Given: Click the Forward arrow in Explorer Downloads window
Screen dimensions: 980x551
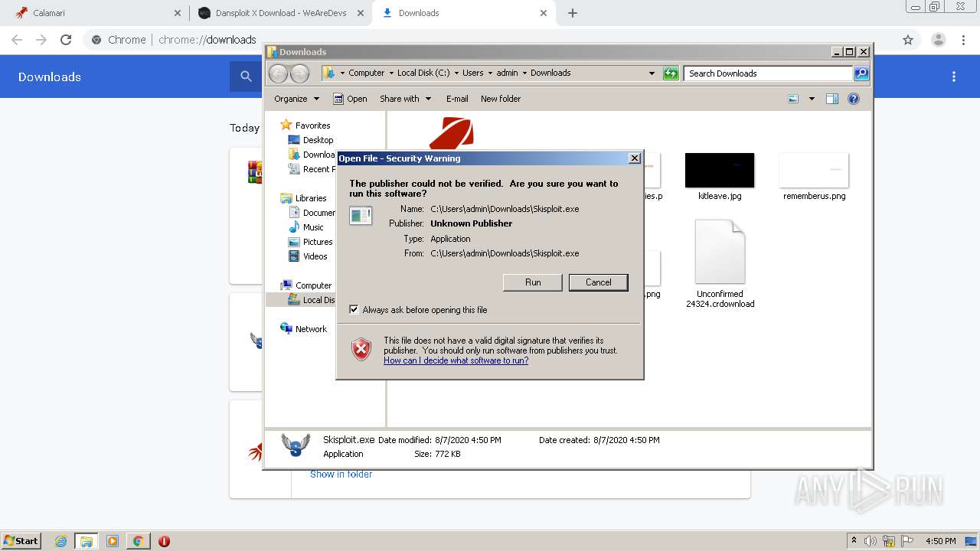Looking at the screenshot, I should [x=299, y=73].
